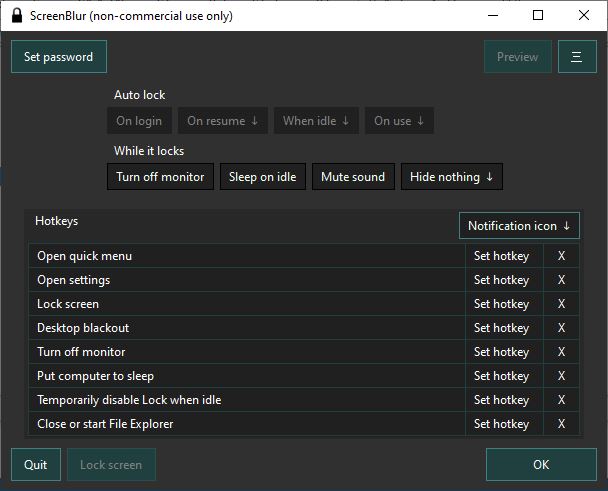
Task: Click the bottom Lock screen button
Action: click(x=111, y=465)
